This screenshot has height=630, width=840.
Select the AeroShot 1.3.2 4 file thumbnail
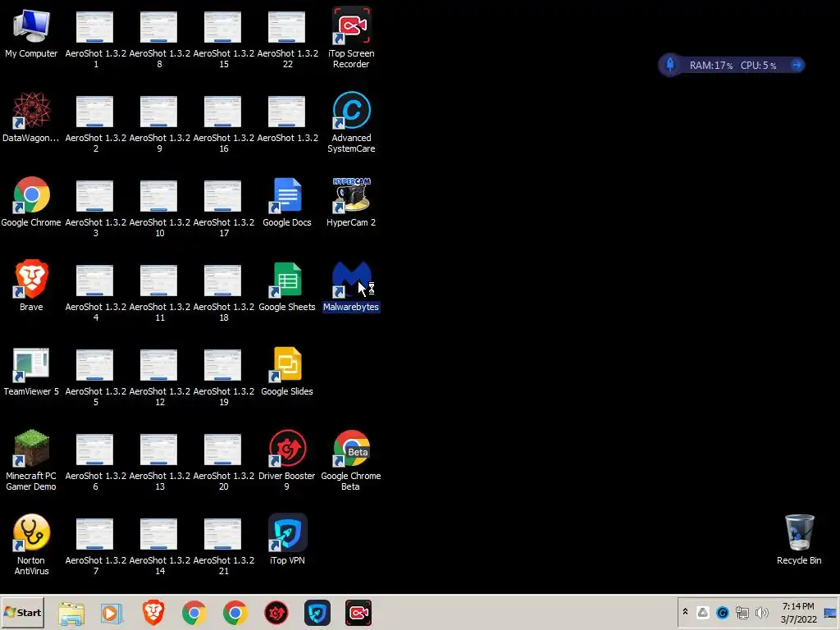[x=95, y=281]
